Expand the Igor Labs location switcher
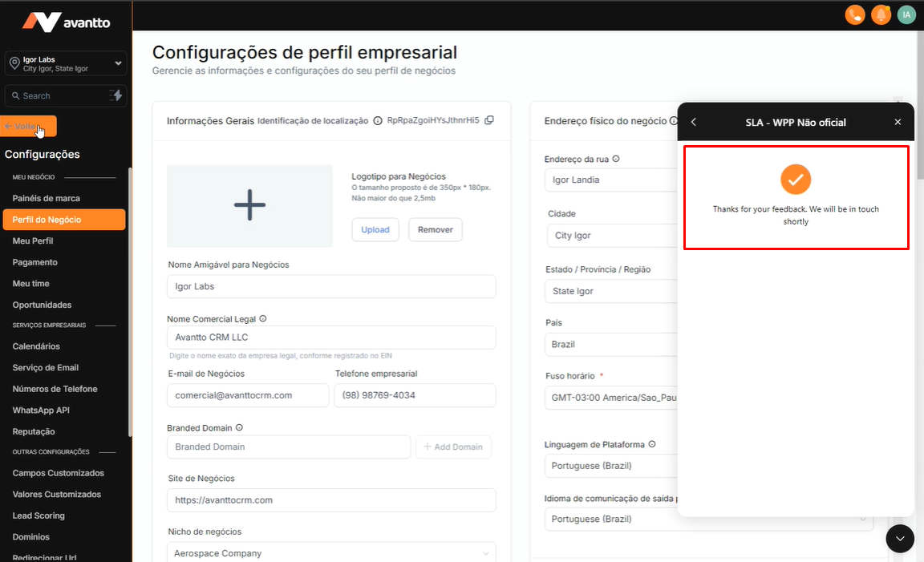The width and height of the screenshot is (924, 562). pyautogui.click(x=118, y=63)
